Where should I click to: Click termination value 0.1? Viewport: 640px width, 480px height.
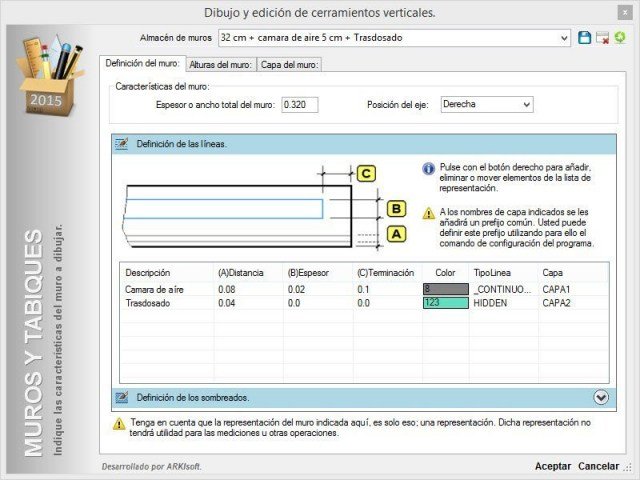pyautogui.click(x=363, y=289)
